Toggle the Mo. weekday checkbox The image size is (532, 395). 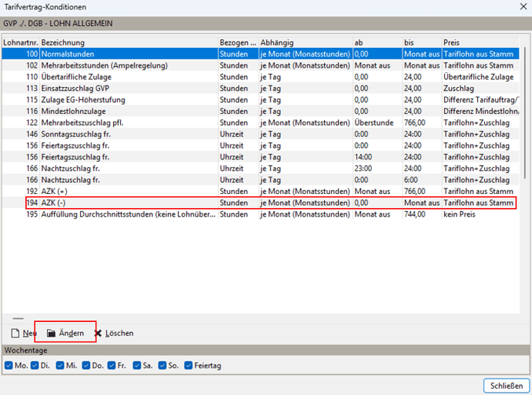click(9, 365)
